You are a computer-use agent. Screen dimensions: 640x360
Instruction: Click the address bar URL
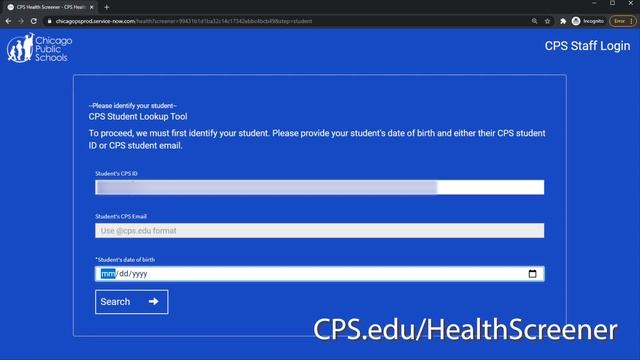(x=184, y=21)
